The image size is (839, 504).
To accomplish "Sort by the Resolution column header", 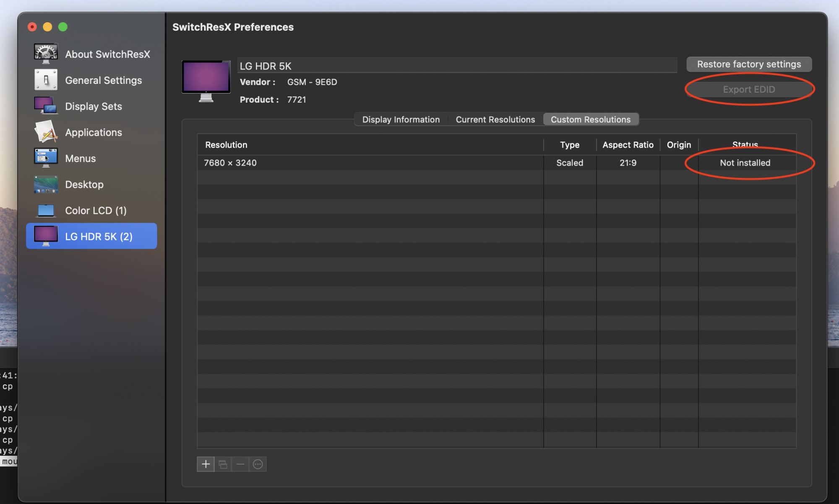I will coord(227,145).
